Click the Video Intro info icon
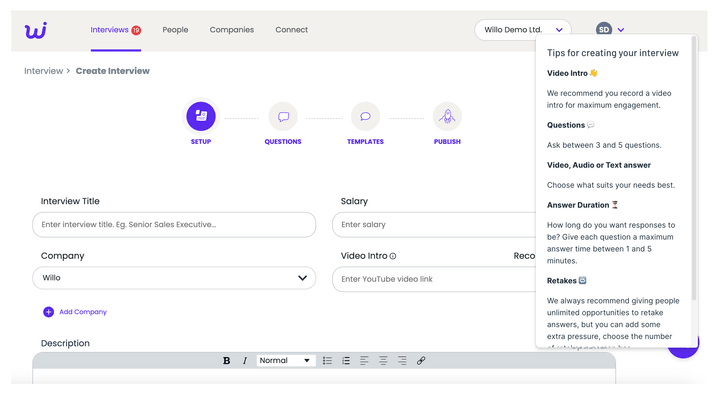 coord(393,256)
